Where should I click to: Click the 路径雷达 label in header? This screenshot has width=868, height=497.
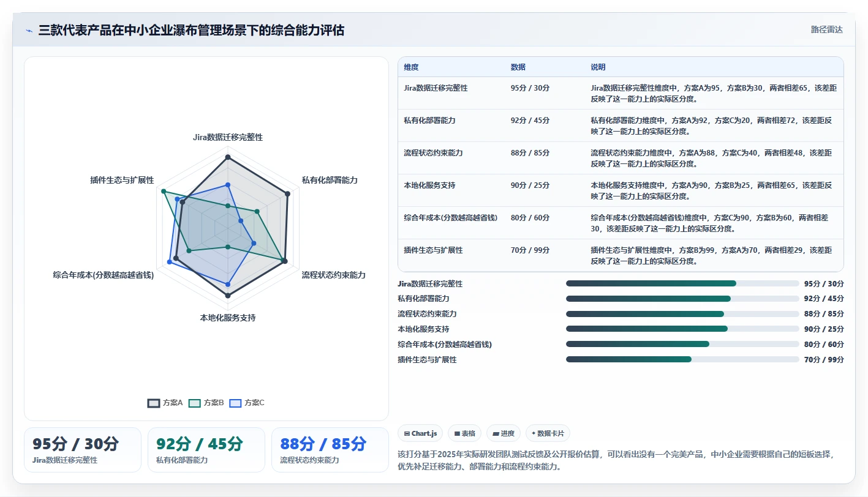pyautogui.click(x=826, y=29)
